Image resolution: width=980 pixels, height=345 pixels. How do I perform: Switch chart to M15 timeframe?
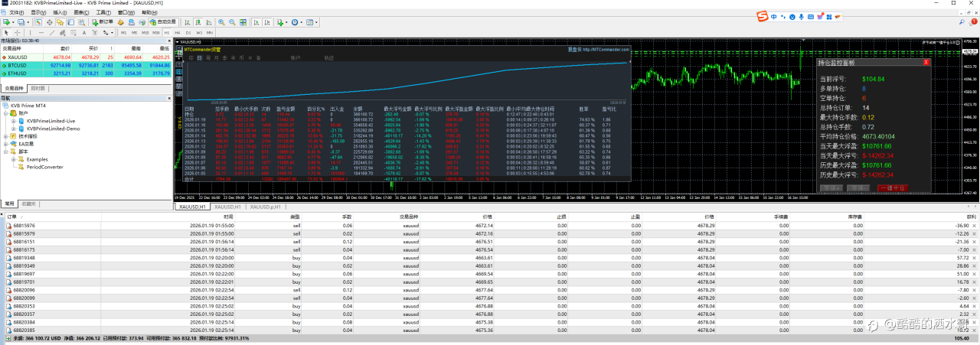145,33
